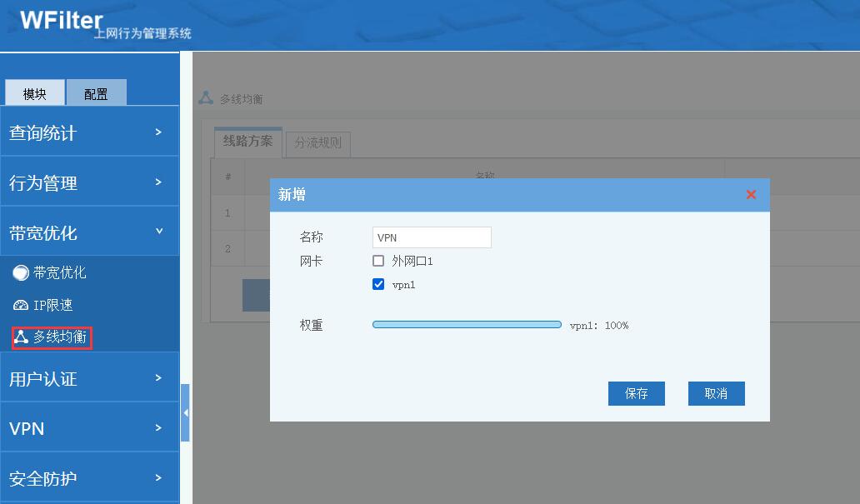Expand the 行为管理 menu section
This screenshot has height=504, width=860.
coord(89,182)
